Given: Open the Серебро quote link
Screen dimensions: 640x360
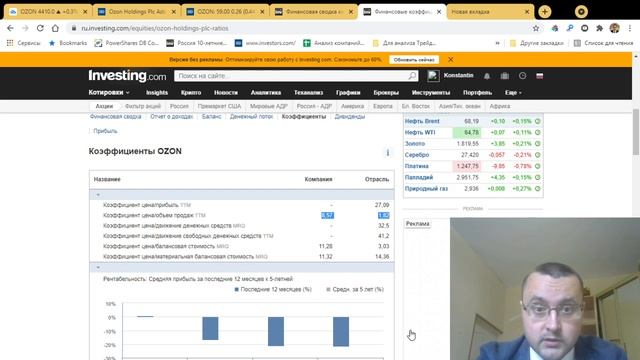Looking at the screenshot, I should click(x=417, y=155).
